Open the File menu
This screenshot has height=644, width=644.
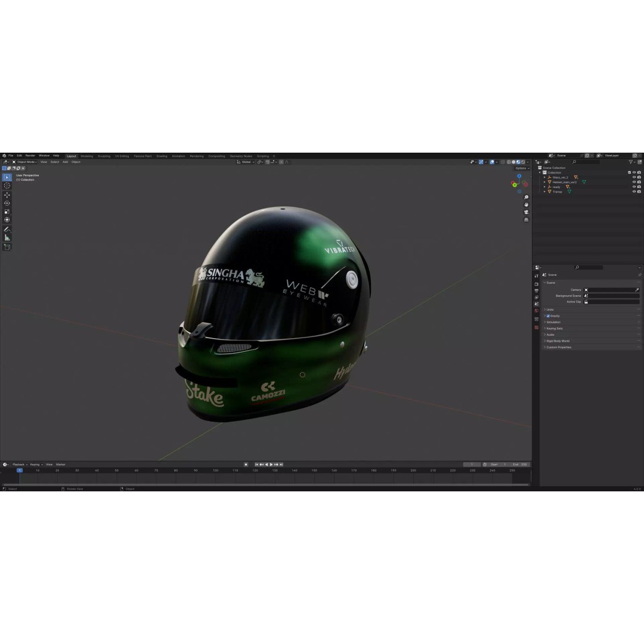click(x=11, y=156)
